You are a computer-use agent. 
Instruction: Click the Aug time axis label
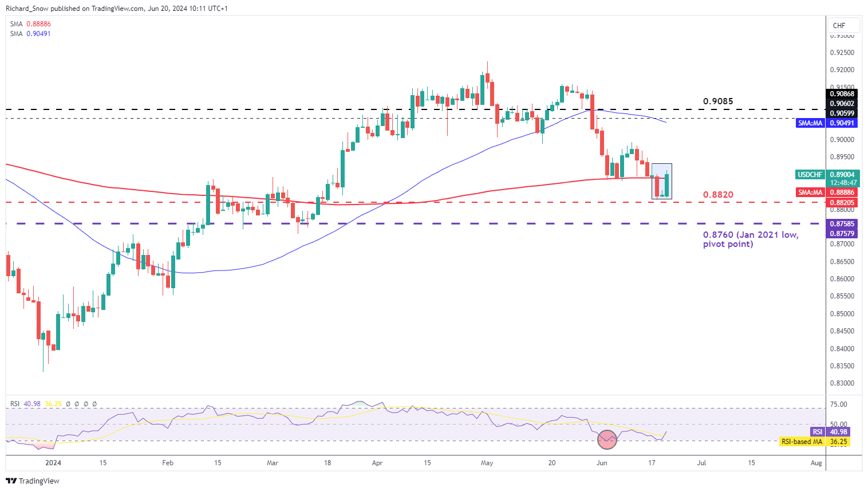(816, 463)
